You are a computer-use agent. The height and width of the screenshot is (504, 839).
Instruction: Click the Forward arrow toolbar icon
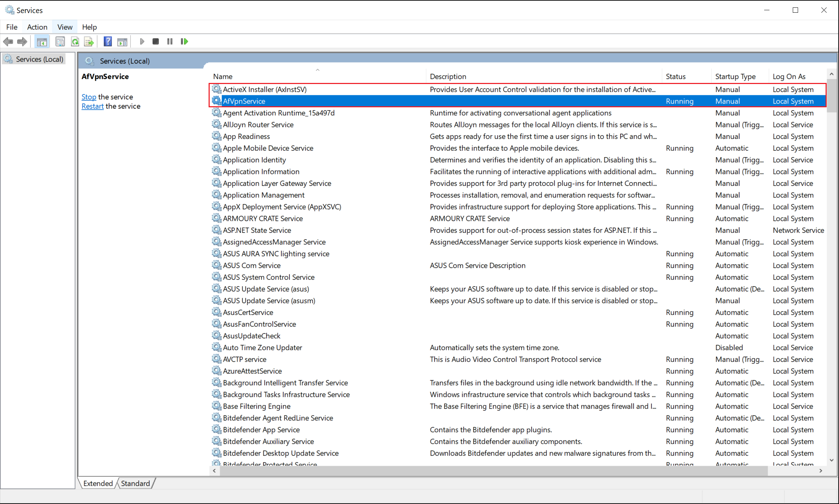click(x=22, y=42)
